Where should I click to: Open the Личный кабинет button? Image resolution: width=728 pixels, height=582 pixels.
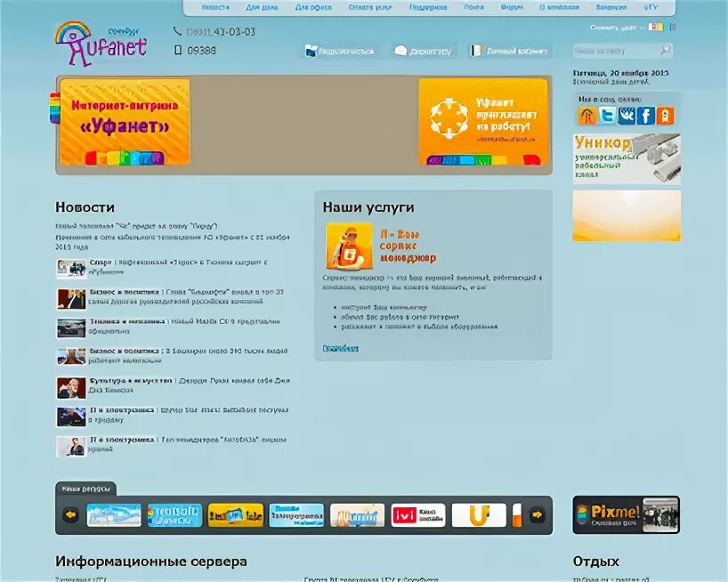[509, 51]
